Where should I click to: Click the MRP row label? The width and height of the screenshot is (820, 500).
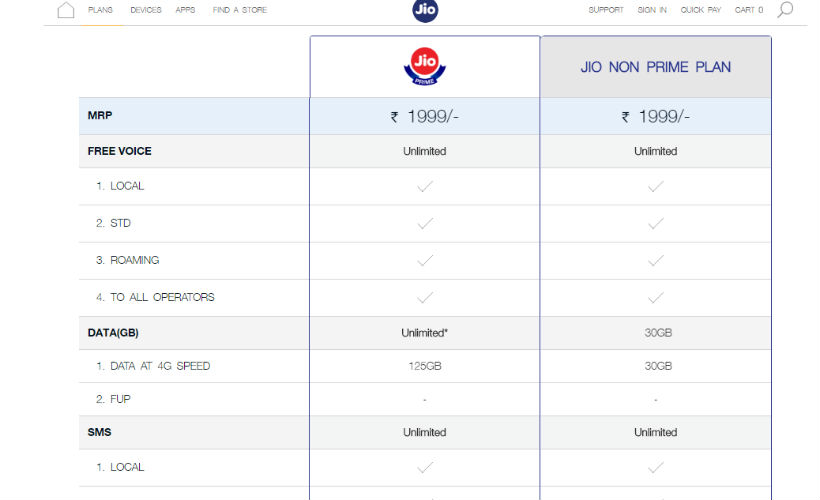pos(100,116)
